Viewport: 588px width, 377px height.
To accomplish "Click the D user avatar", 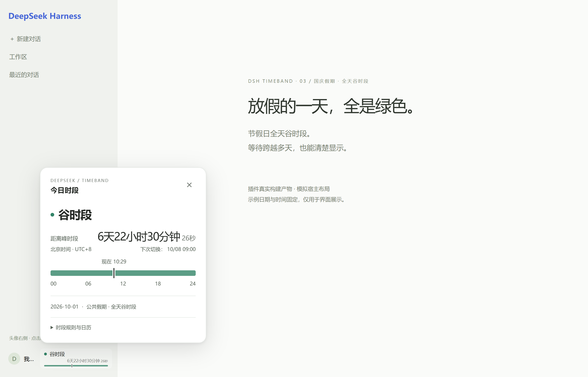I will coord(14,359).
